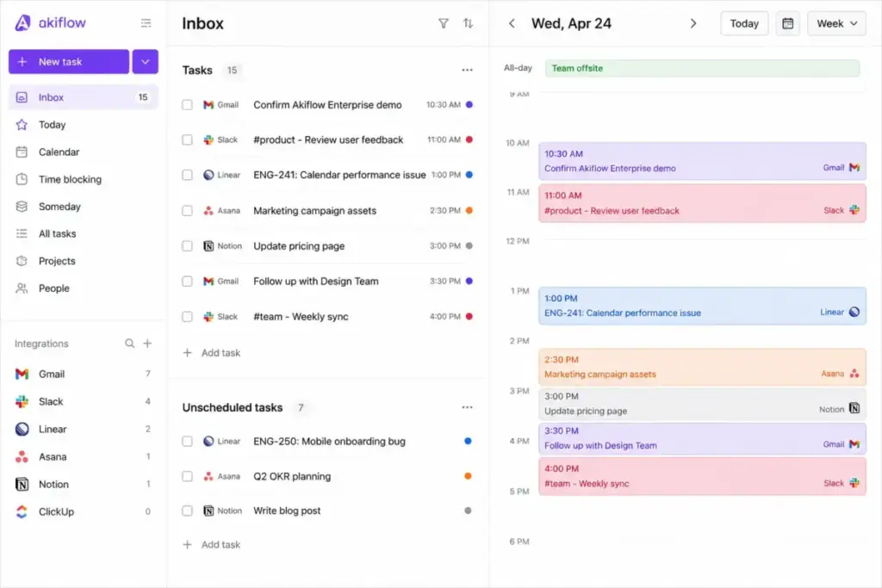Open Gmail integration in sidebar

pos(83,374)
